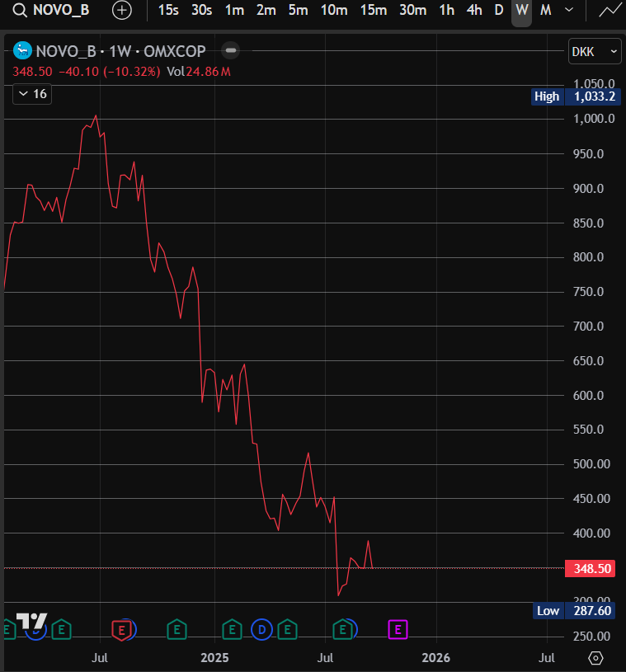Image resolution: width=626 pixels, height=672 pixels.
Task: Click the Novo Nordisk symbol logo
Action: (x=24, y=51)
